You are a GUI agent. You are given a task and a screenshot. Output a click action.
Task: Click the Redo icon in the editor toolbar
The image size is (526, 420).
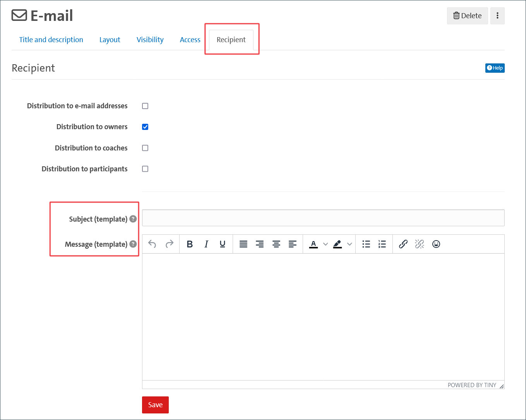169,244
